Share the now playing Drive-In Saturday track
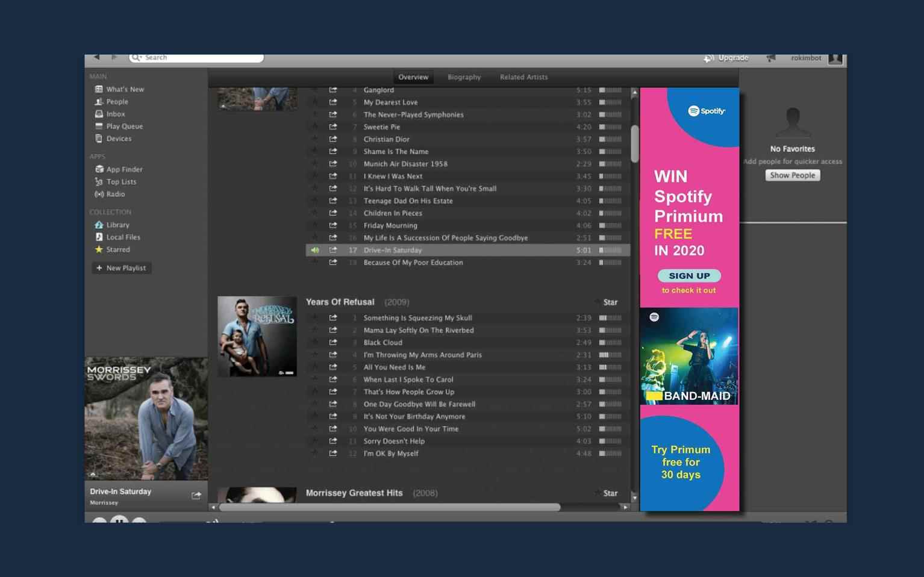The width and height of the screenshot is (924, 577). [x=196, y=495]
